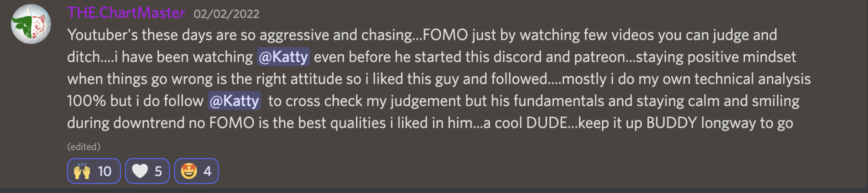Open the @Katty mention after 'been watching'
This screenshot has height=193, width=868.
tap(283, 57)
